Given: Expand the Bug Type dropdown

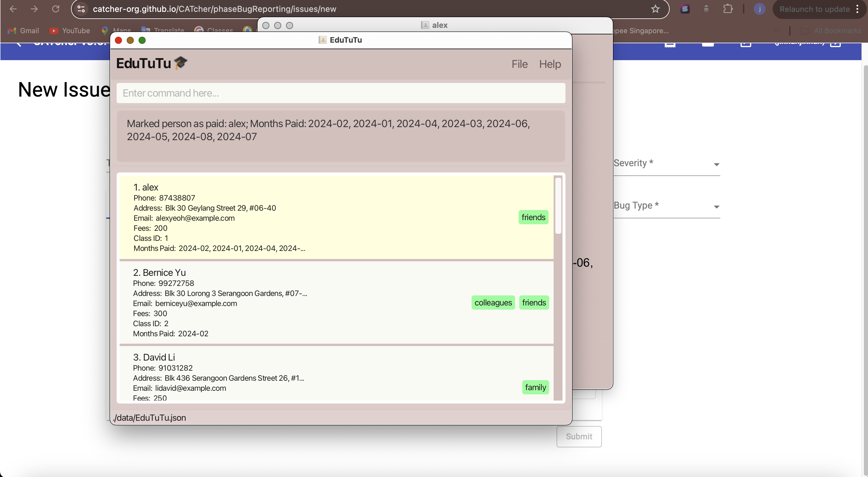Looking at the screenshot, I should (666, 206).
